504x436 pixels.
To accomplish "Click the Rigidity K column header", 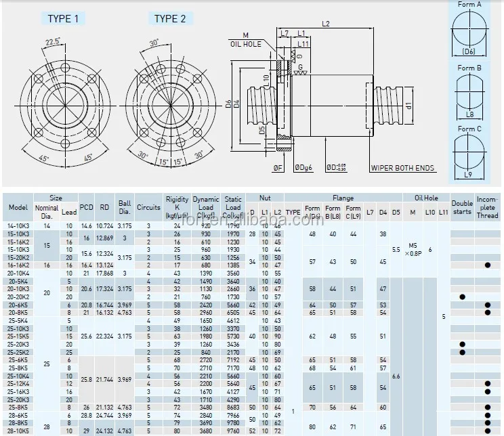I will (x=176, y=207).
